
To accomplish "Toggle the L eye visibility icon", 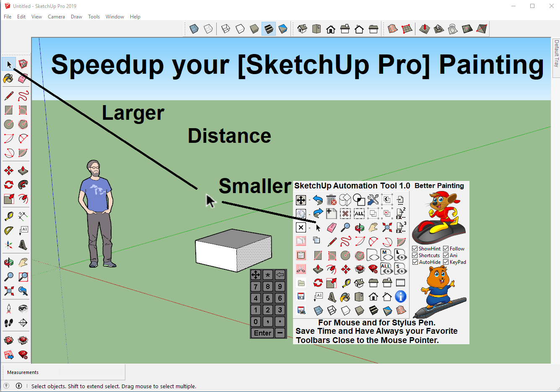I will pyautogui.click(x=400, y=255).
